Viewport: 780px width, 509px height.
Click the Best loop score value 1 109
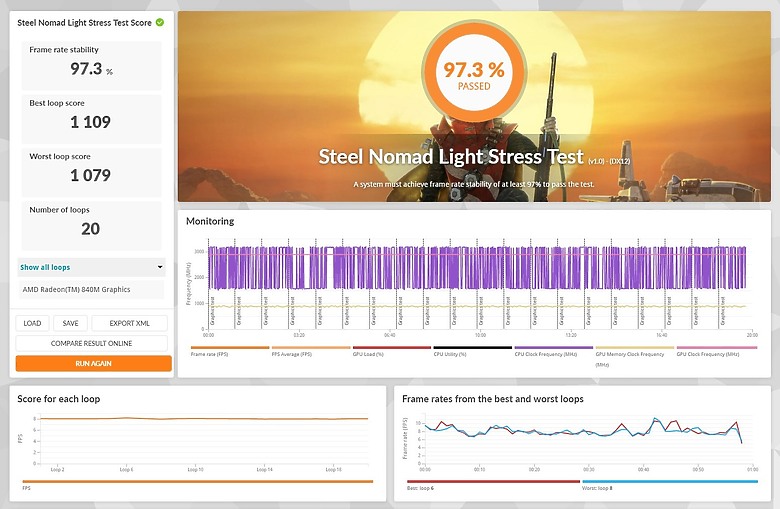(x=91, y=122)
